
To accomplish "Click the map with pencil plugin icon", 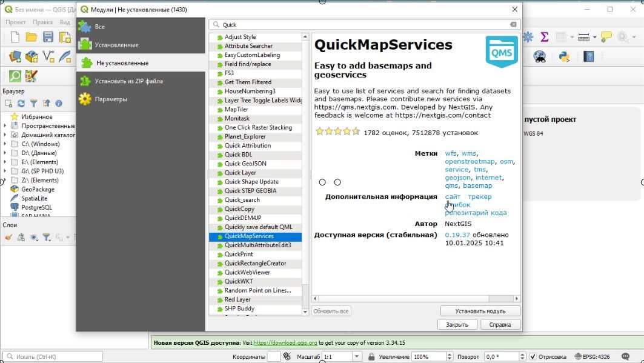I will [x=32, y=76].
